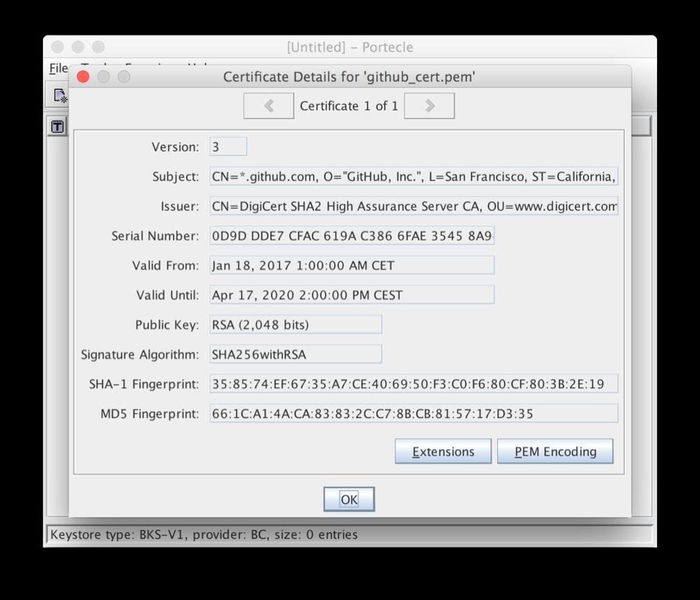Viewport: 700px width, 600px height.
Task: Click the 'MD5 Fingerprint:' label
Action: (149, 414)
